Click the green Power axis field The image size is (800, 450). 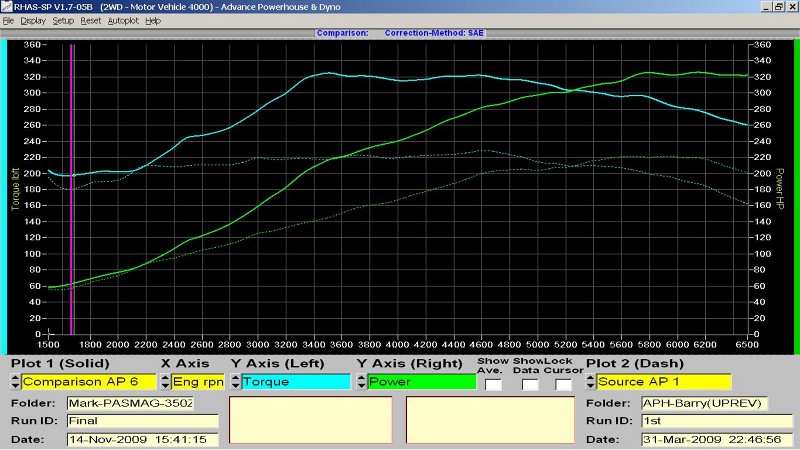[421, 382]
